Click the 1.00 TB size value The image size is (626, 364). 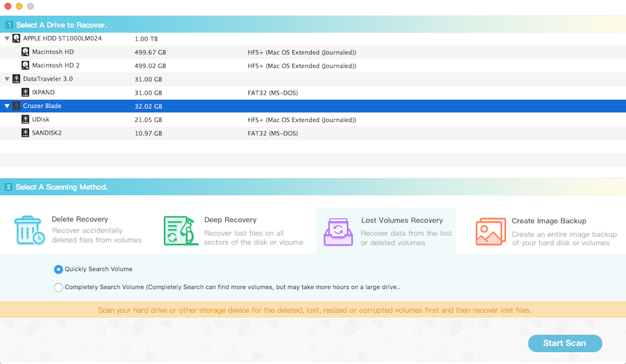[x=146, y=39]
